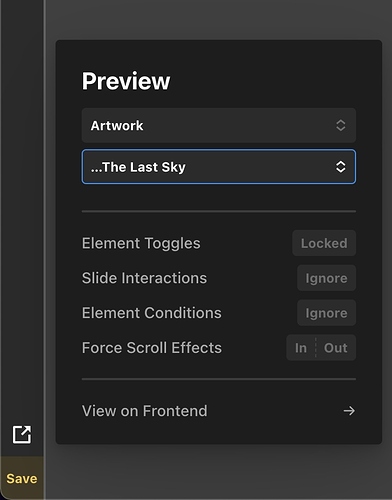Viewport: 392px width, 500px height.
Task: Click the Element Conditions label
Action: coord(152,313)
